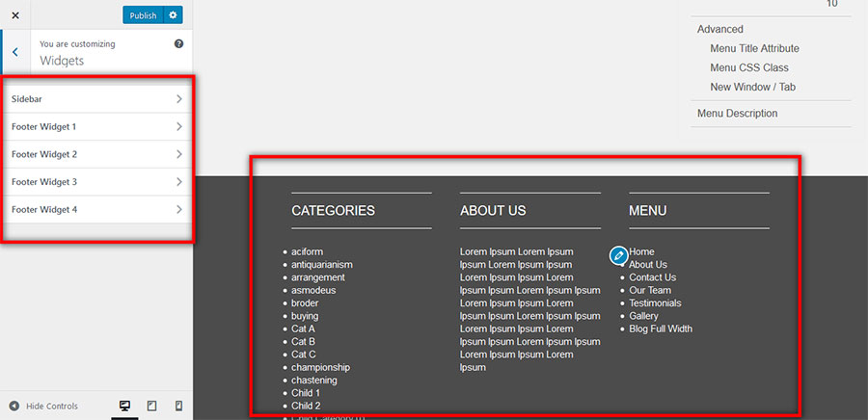Close the customizer with the X icon
This screenshot has height=420, width=868.
point(15,15)
